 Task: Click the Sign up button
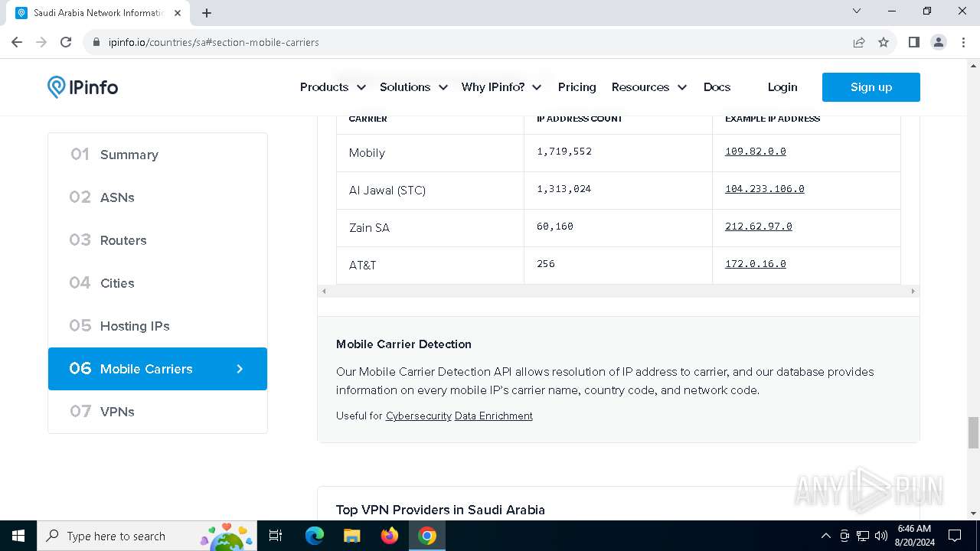click(871, 87)
